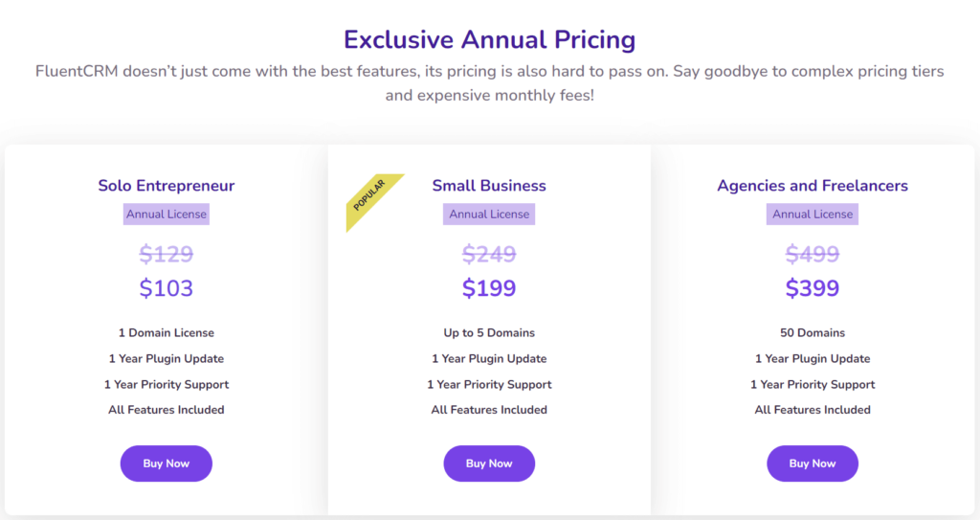Buy the Solo Entrepreneur plan
This screenshot has height=520, width=980.
click(167, 463)
